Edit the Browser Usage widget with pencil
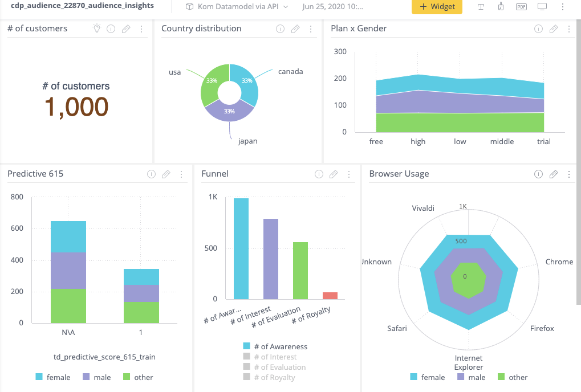 tap(553, 174)
